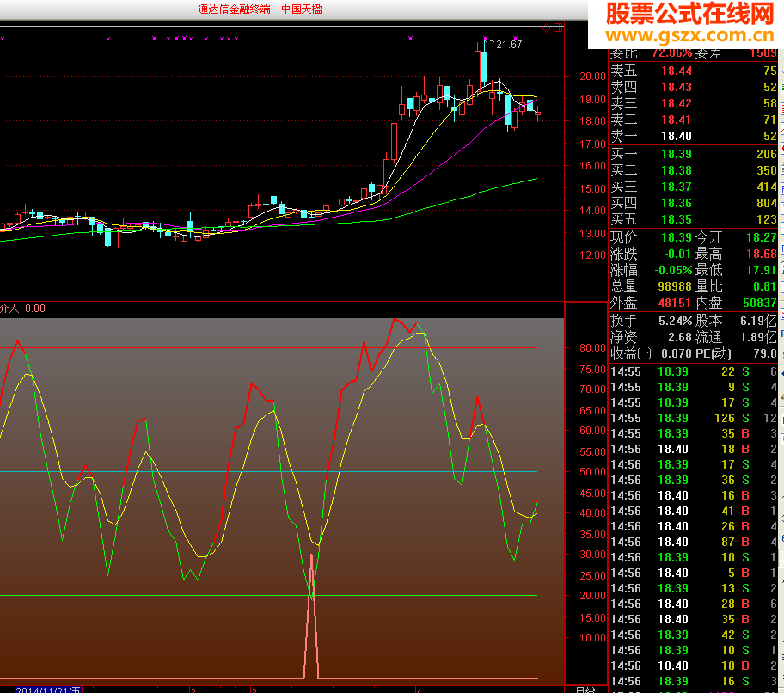The width and height of the screenshot is (784, 693).
Task: Select the 卖三 18.42 ask row
Action: click(694, 103)
